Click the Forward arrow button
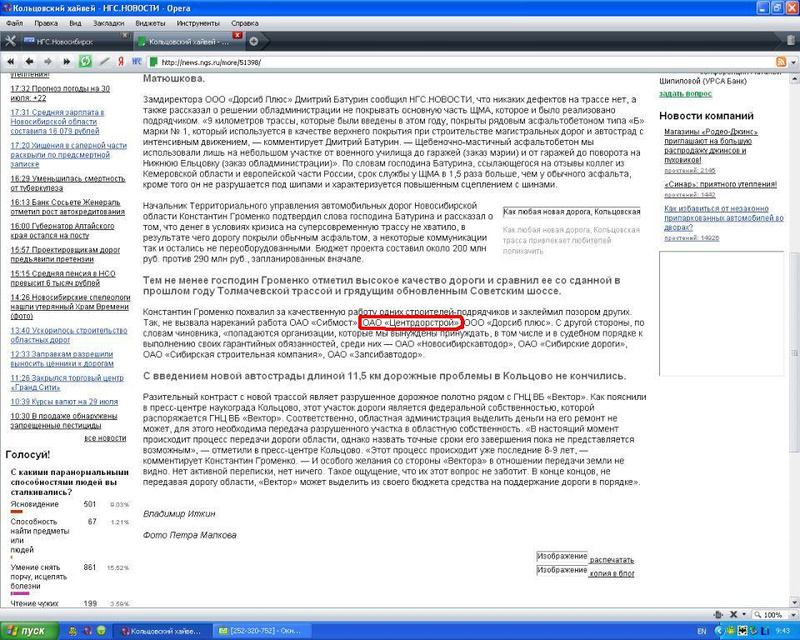The image size is (800, 640). 48,62
